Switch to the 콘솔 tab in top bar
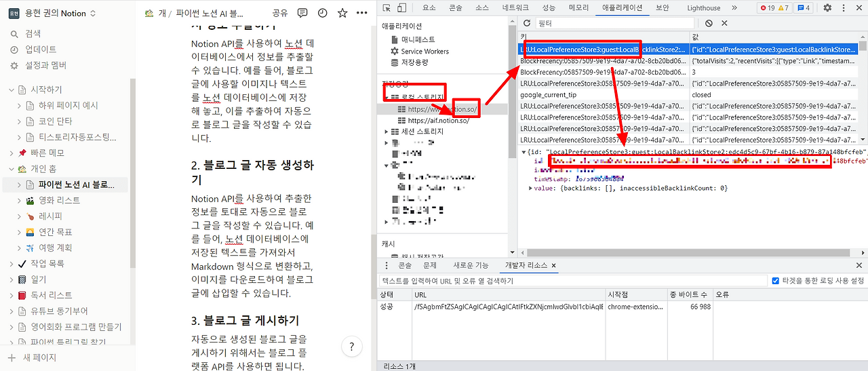 [456, 8]
